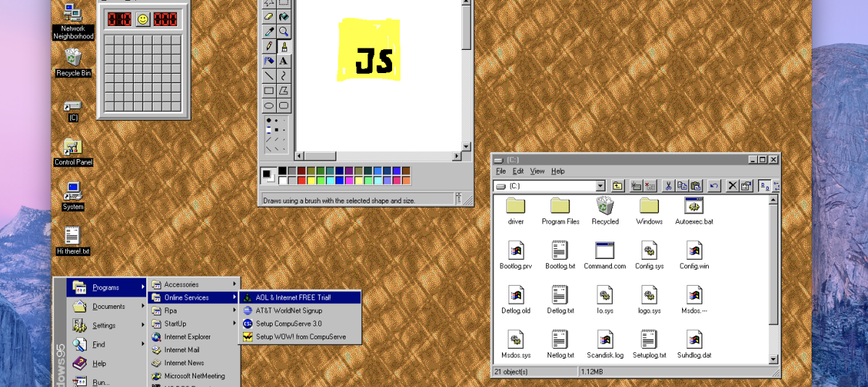This screenshot has height=387, width=868.
Task: Open the View menu in Explorer window
Action: (537, 171)
